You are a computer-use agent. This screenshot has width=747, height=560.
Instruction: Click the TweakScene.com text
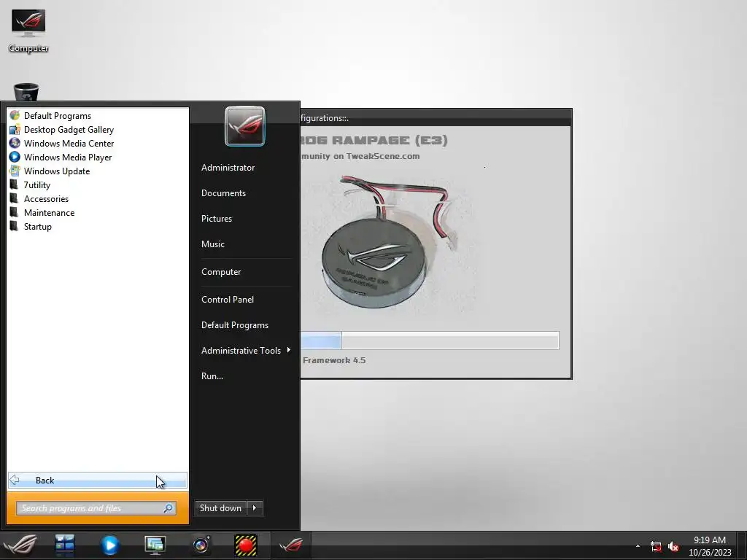pos(383,156)
